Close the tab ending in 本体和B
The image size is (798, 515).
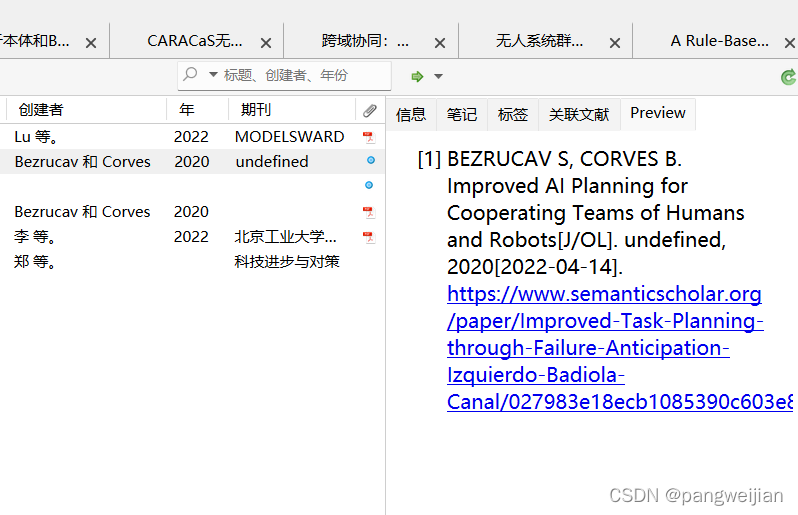pos(91,43)
